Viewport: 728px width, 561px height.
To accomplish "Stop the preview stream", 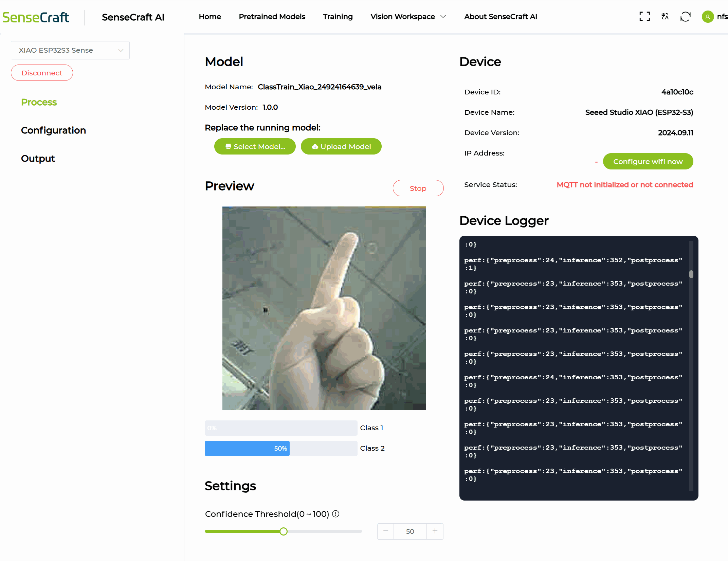I will pyautogui.click(x=418, y=188).
